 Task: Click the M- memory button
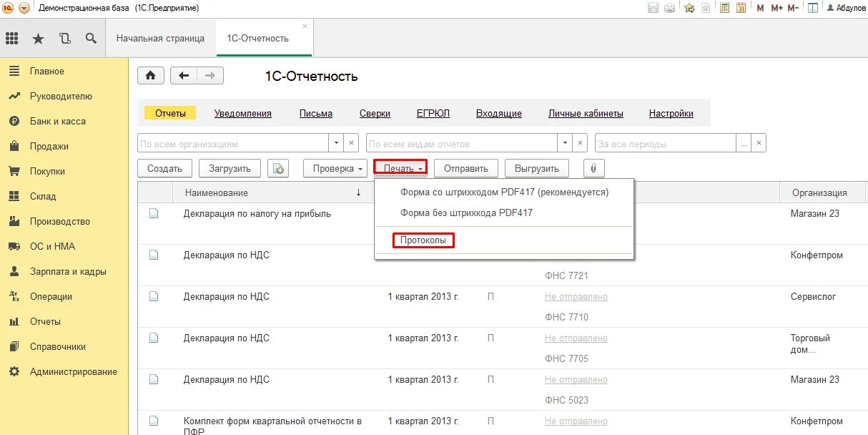click(x=793, y=8)
